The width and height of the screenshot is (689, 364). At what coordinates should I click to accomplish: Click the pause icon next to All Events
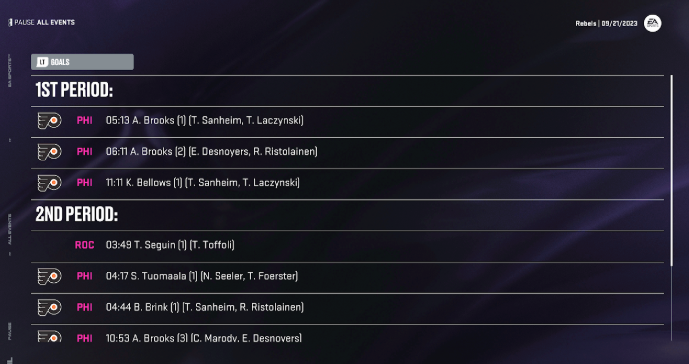tap(10, 22)
